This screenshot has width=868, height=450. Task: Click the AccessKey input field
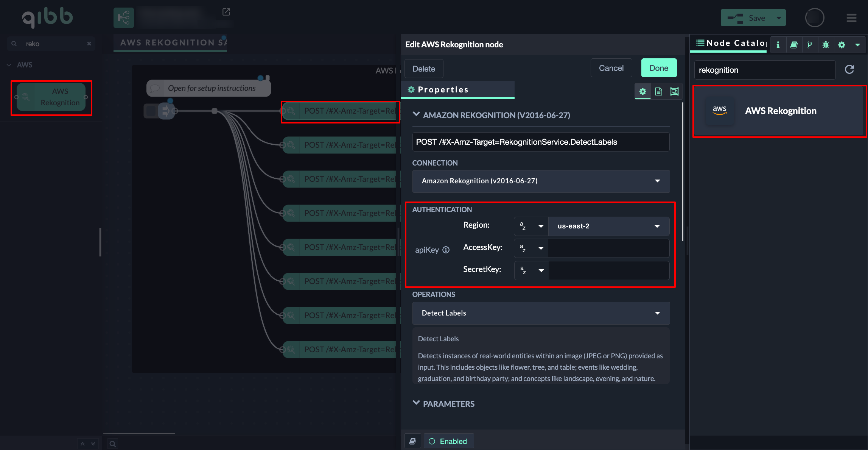[x=608, y=248]
